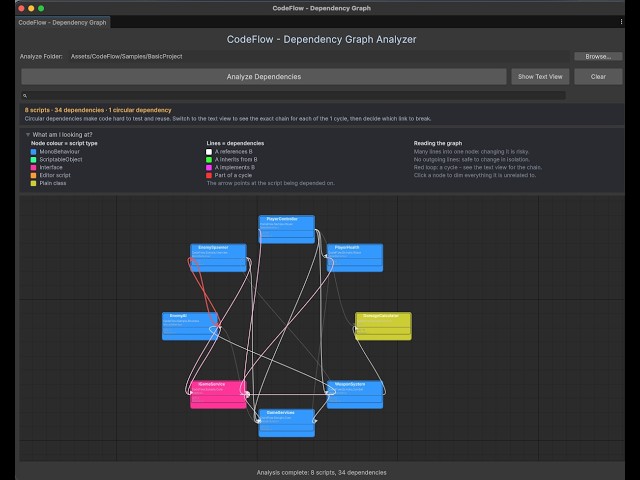This screenshot has width=640, height=480.
Task: Click the search magnifier icon
Action: click(25, 96)
